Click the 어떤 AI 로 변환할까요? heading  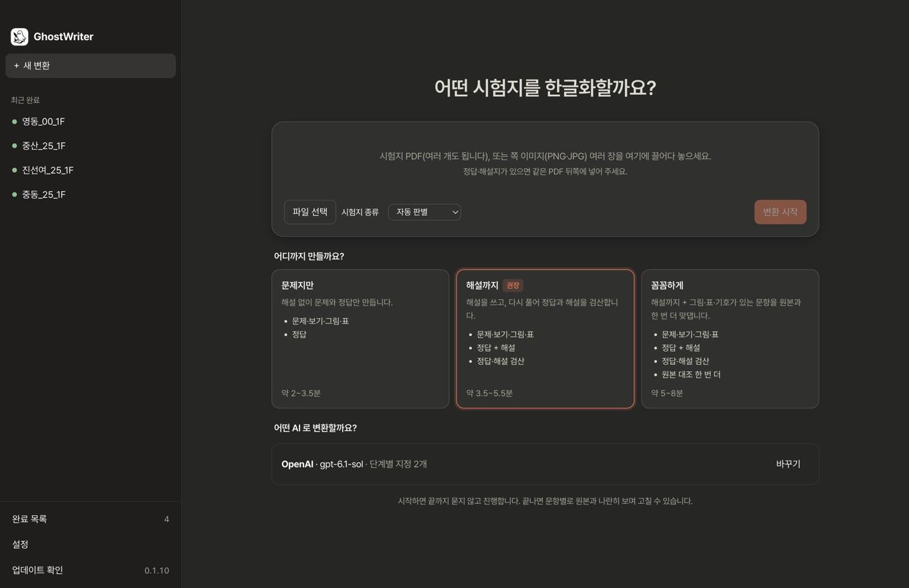[315, 428]
